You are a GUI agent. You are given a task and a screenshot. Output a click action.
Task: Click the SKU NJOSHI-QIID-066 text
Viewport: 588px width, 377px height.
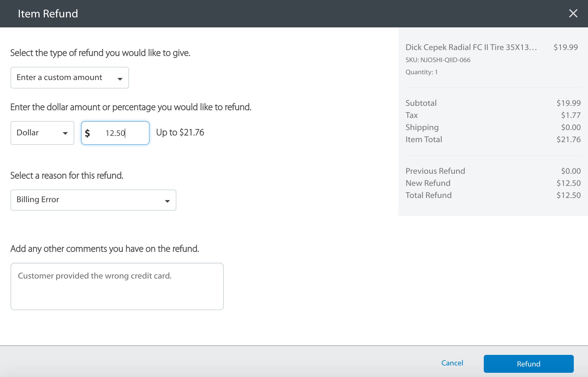tap(438, 60)
